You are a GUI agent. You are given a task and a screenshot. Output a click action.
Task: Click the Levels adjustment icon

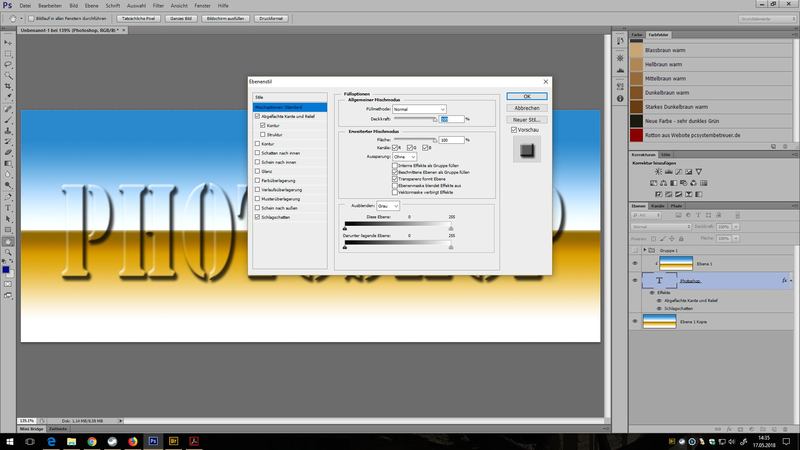(668, 172)
